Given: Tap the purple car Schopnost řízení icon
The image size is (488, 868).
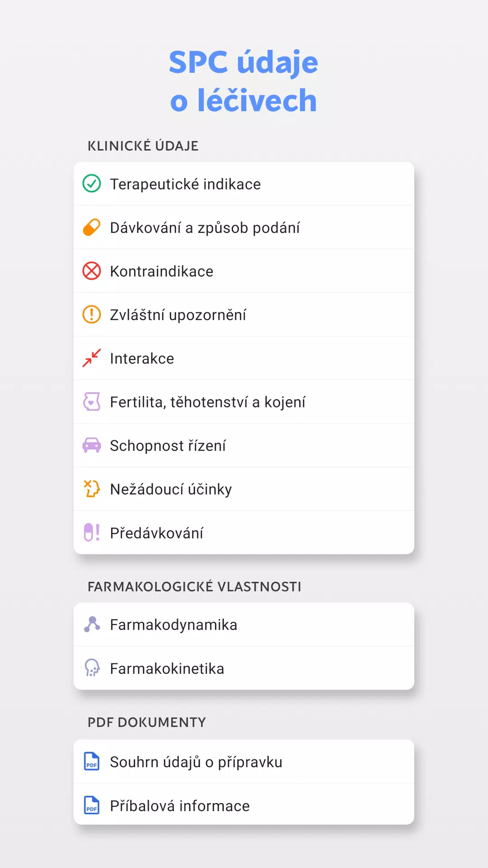Looking at the screenshot, I should 92,445.
